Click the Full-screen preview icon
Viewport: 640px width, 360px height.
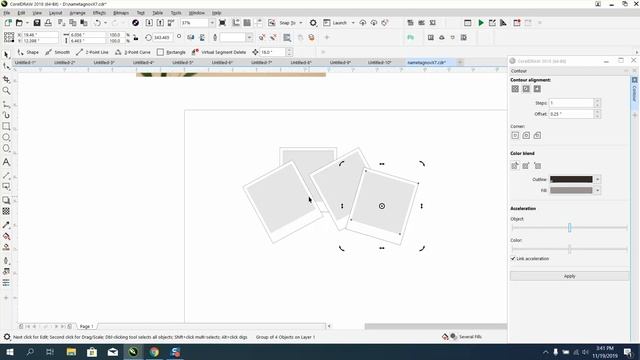pos(222,23)
